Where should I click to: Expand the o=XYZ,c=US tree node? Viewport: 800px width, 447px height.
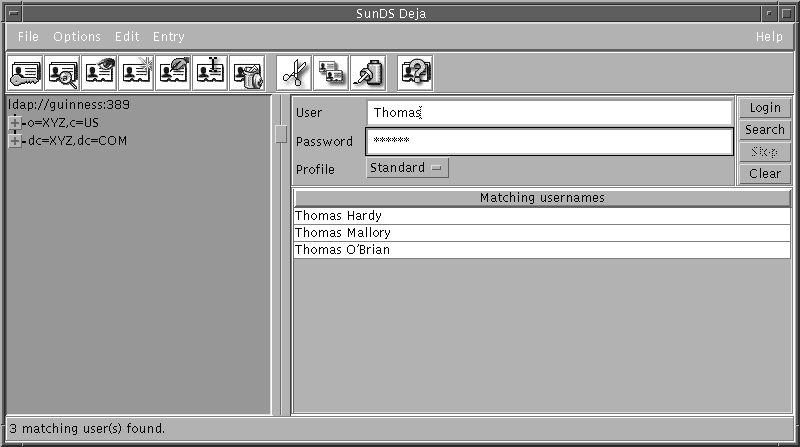tap(15, 122)
